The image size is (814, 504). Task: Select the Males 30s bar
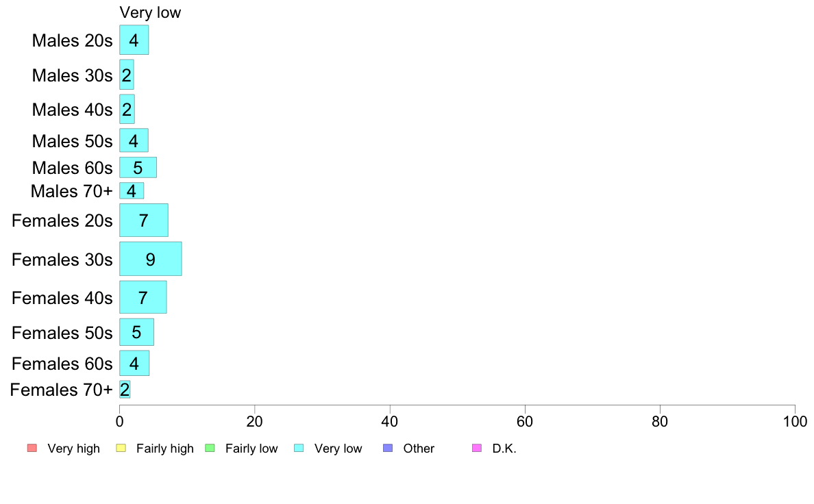click(x=127, y=75)
